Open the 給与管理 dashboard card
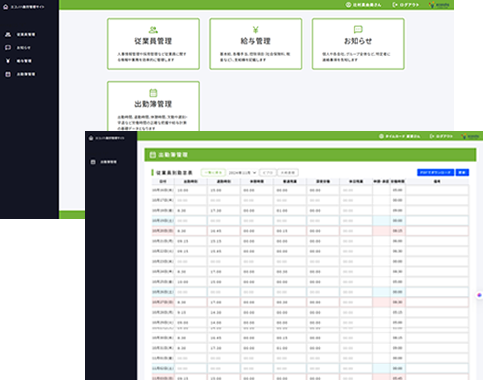Image resolution: width=483 pixels, height=380 pixels. [x=256, y=44]
